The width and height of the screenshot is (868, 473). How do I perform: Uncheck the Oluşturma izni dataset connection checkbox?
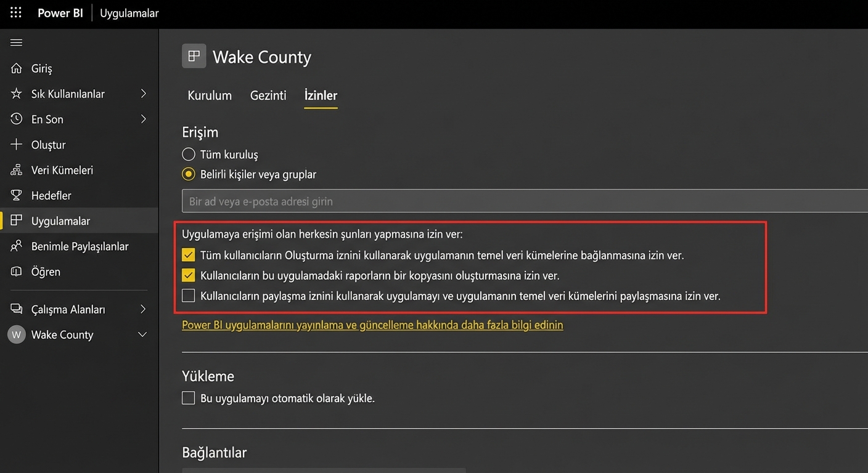(189, 255)
